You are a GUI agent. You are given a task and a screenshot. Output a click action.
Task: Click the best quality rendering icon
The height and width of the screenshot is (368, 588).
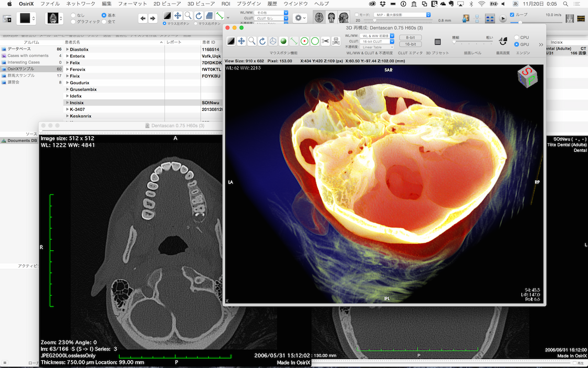coord(502,41)
